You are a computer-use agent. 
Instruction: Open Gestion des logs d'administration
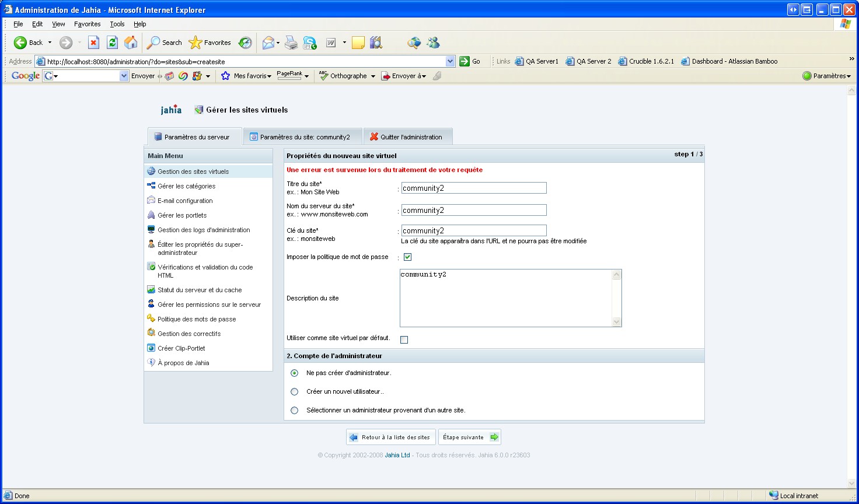point(204,230)
